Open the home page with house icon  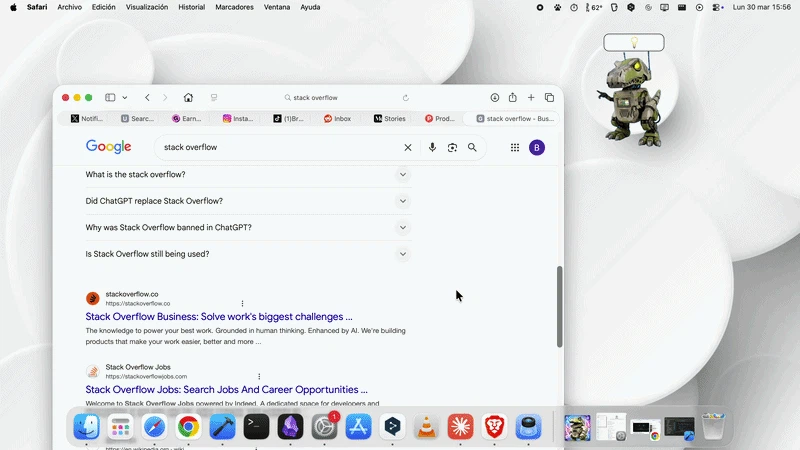tap(188, 97)
